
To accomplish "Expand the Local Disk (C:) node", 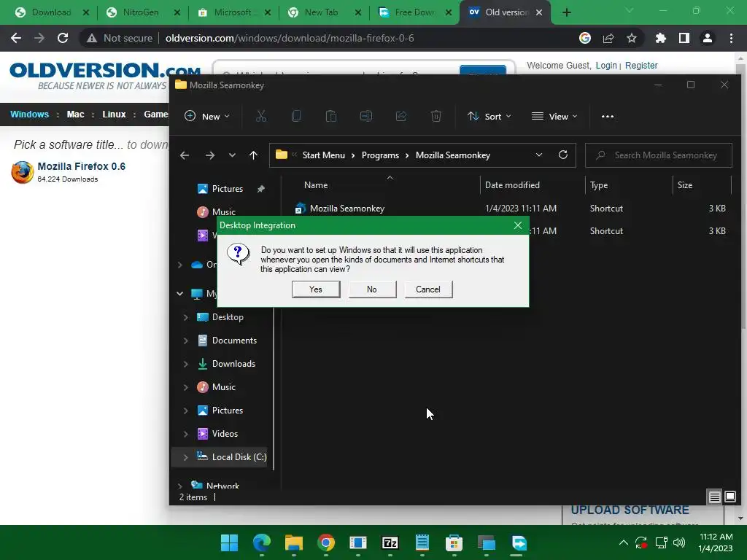I will tap(185, 457).
